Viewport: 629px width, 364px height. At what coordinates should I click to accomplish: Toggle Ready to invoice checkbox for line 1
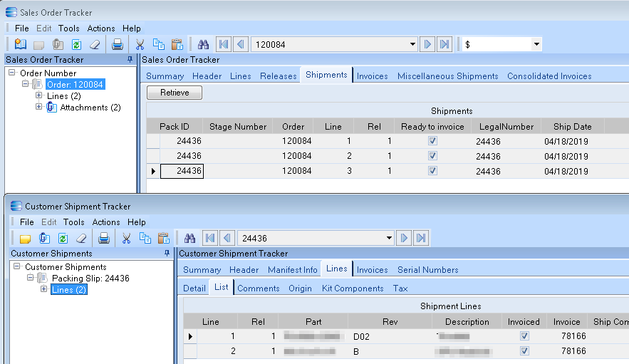pos(432,141)
